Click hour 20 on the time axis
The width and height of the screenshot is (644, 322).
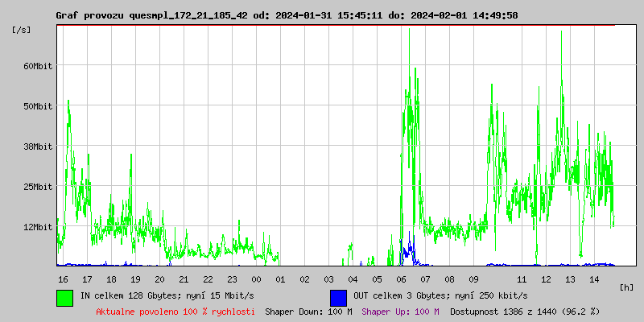(159, 279)
